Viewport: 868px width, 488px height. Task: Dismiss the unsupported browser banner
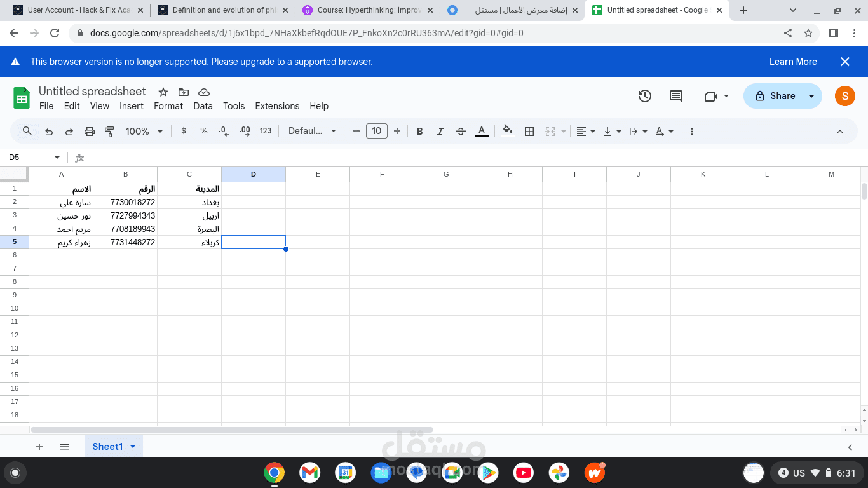845,62
